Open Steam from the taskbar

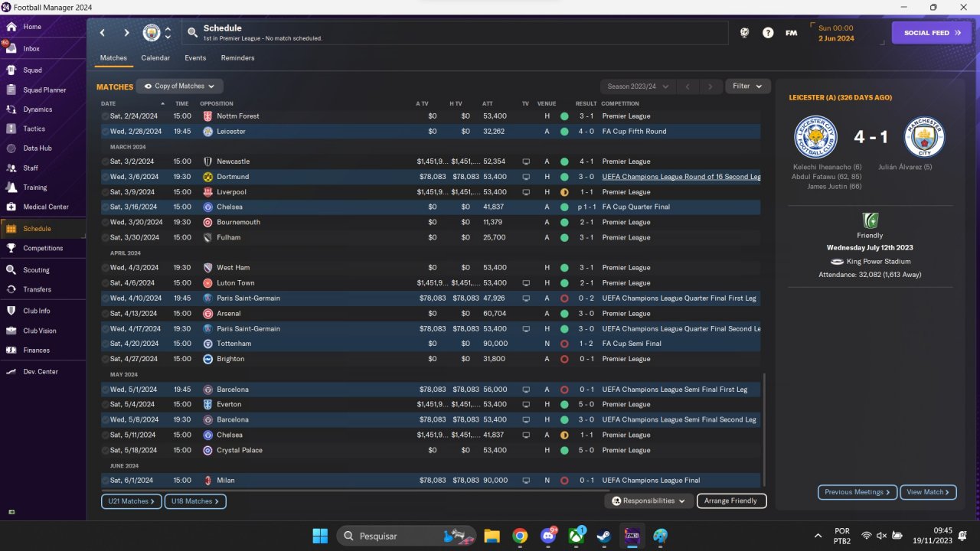click(605, 536)
